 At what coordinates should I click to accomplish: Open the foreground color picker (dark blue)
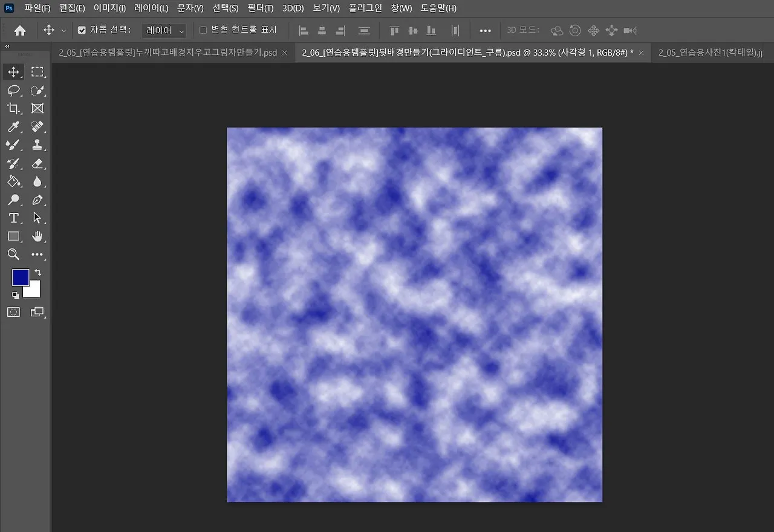(x=20, y=277)
